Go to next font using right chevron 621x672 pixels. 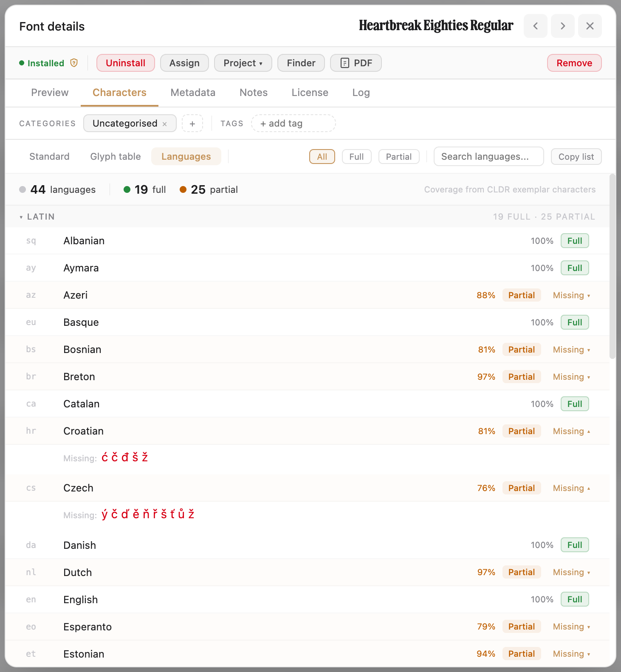pyautogui.click(x=563, y=26)
